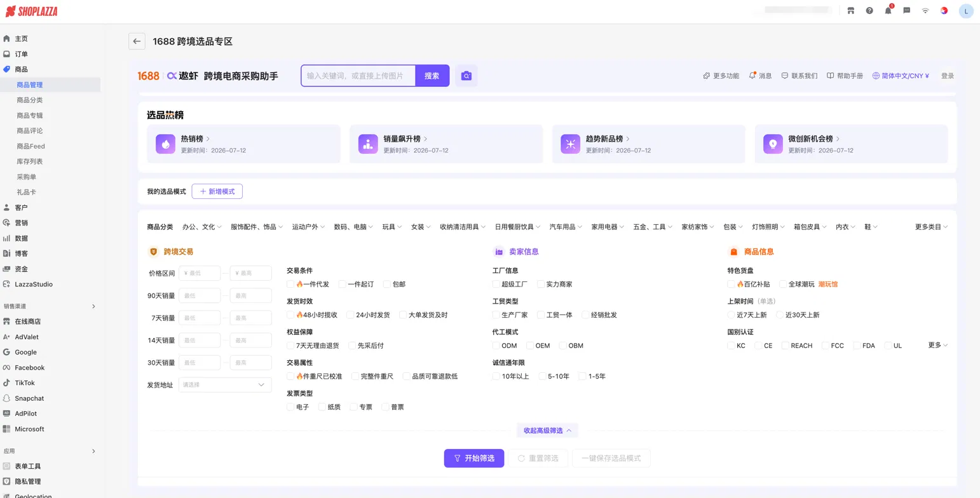Check the CE certification checkbox
Image resolution: width=980 pixels, height=498 pixels.
(x=759, y=346)
